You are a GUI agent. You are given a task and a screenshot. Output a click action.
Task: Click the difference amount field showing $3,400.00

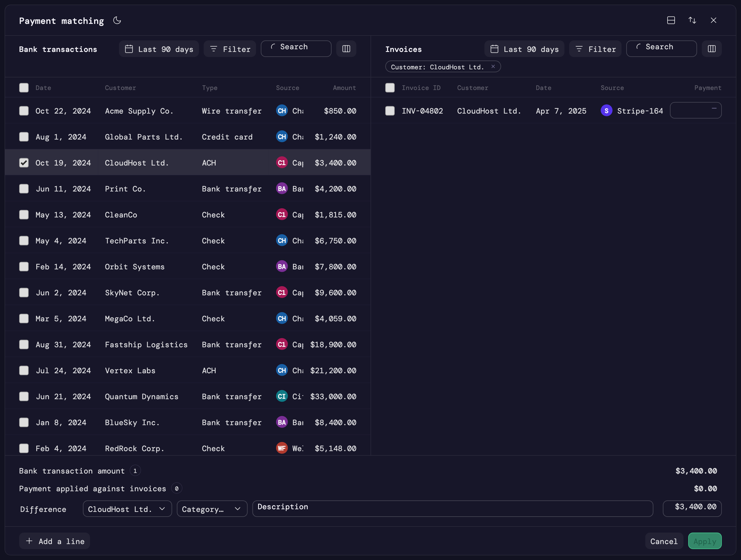pyautogui.click(x=692, y=509)
